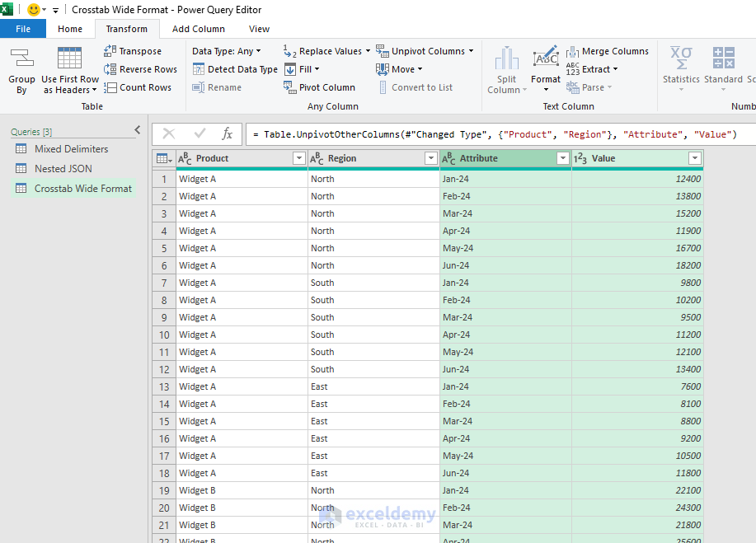Open the Quick Access Toolbar customize arrow
This screenshot has width=756, height=543.
55,10
